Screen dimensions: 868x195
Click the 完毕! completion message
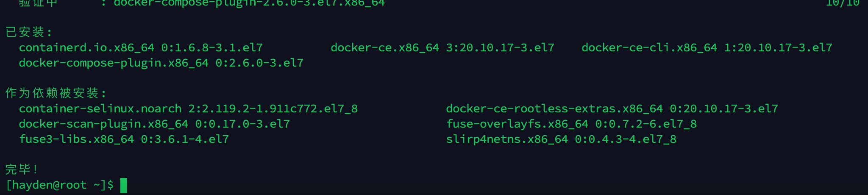pyautogui.click(x=21, y=170)
